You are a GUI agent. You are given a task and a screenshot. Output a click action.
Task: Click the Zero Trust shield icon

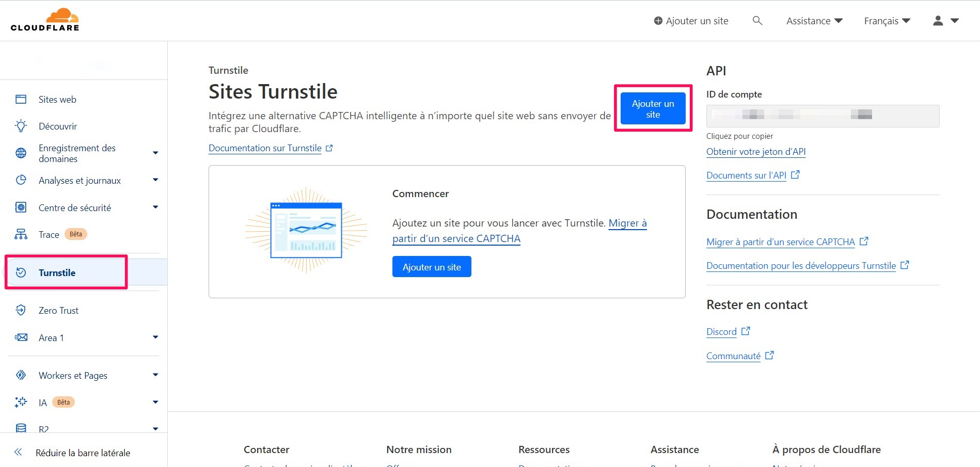[x=21, y=310]
